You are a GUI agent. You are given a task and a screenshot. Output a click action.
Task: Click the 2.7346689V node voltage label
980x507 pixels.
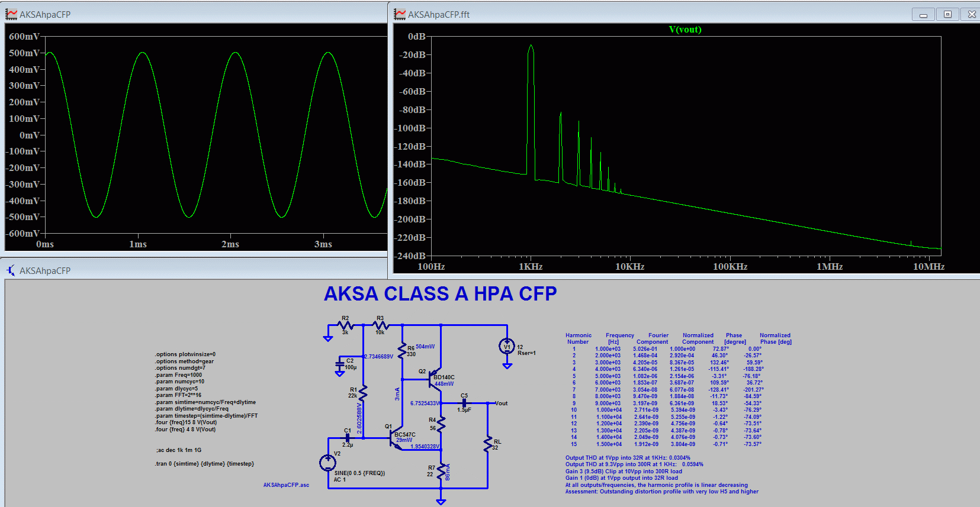(x=378, y=357)
